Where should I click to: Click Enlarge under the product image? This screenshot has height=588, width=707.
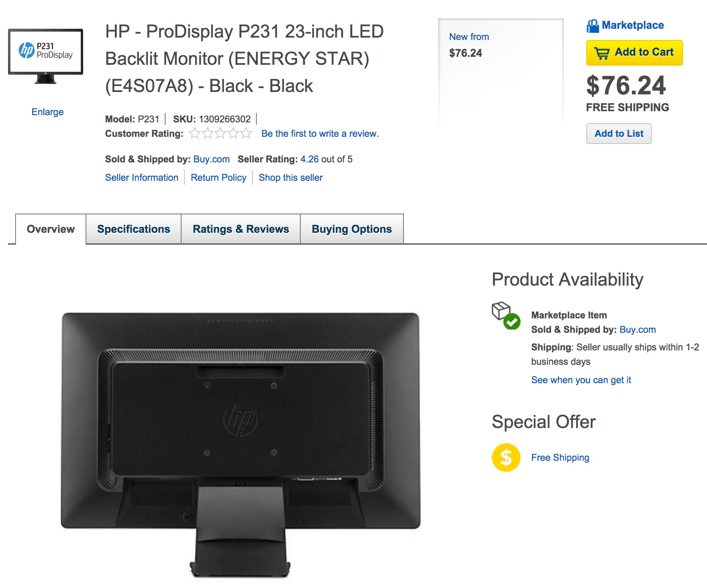point(47,112)
